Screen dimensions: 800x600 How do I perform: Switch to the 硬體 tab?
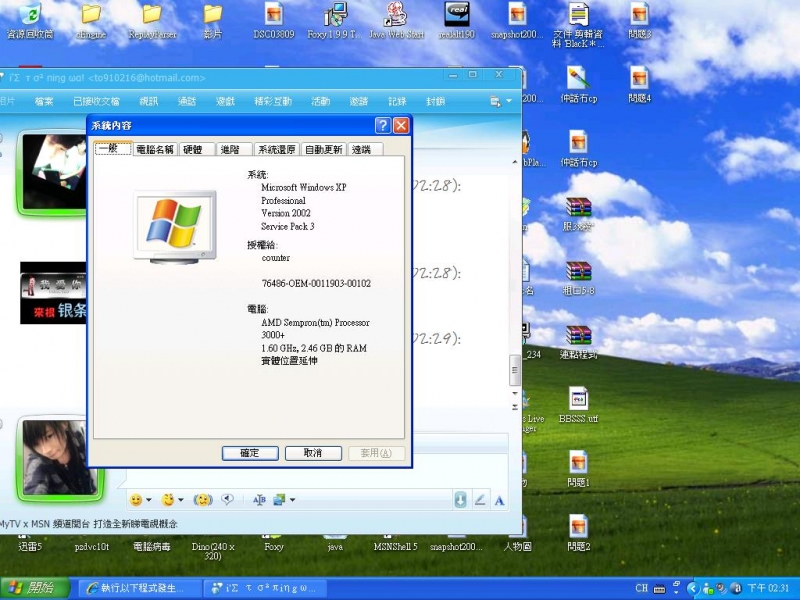click(x=192, y=149)
